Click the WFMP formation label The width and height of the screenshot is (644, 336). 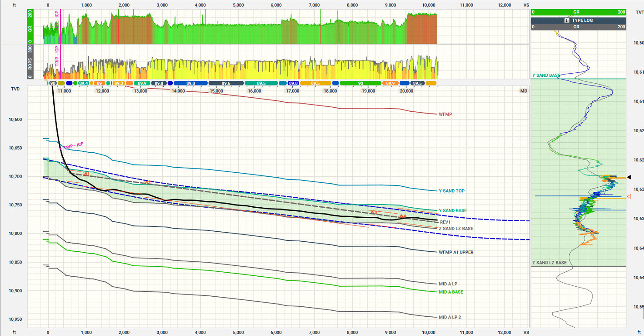[445, 114]
